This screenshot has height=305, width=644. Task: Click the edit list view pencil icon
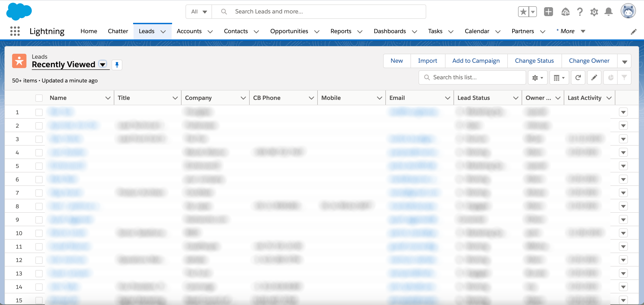pos(594,77)
